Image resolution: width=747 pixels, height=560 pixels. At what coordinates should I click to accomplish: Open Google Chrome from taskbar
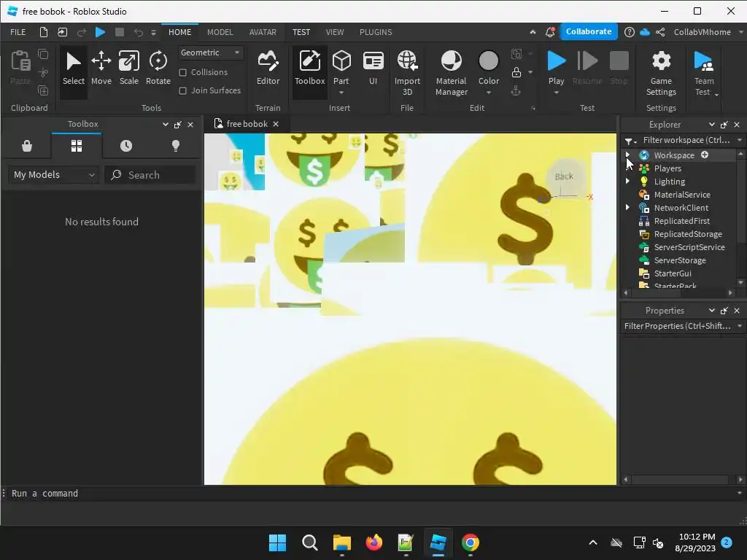coord(471,542)
